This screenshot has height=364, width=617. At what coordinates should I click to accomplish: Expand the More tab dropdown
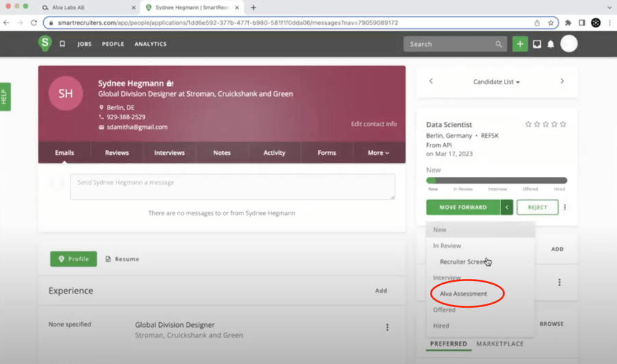tap(378, 153)
